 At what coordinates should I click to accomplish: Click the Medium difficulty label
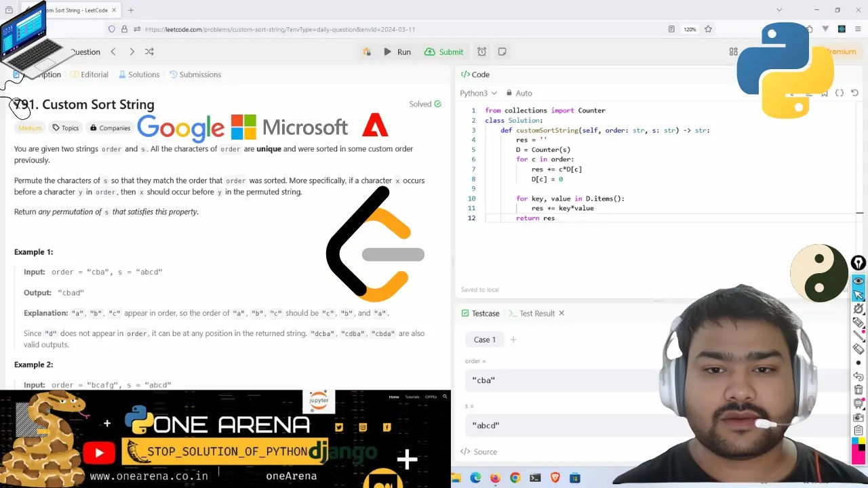[x=30, y=127]
